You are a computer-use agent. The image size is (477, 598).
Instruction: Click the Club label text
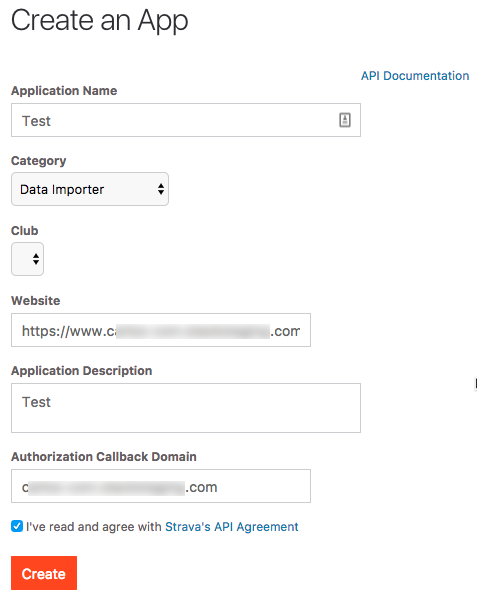[x=25, y=231]
